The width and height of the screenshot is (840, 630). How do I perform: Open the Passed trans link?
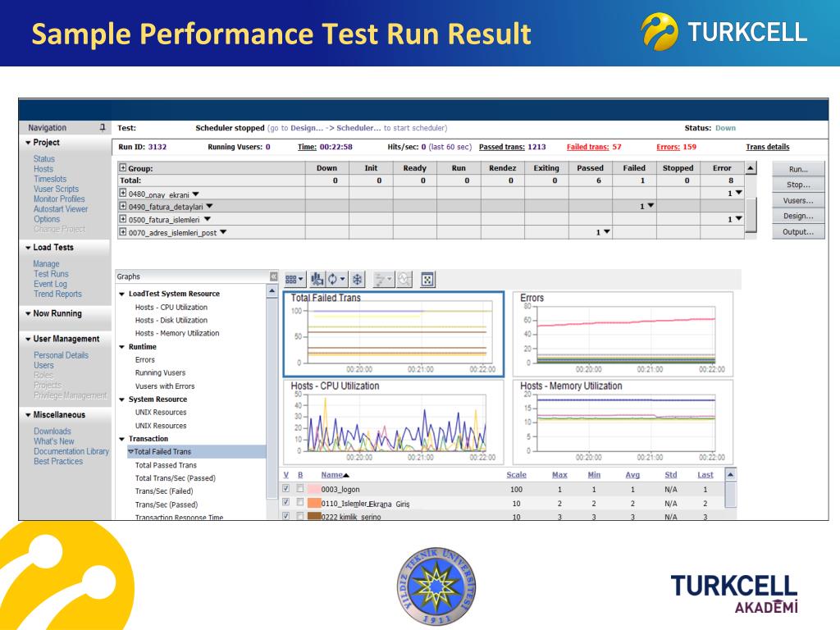click(x=501, y=147)
